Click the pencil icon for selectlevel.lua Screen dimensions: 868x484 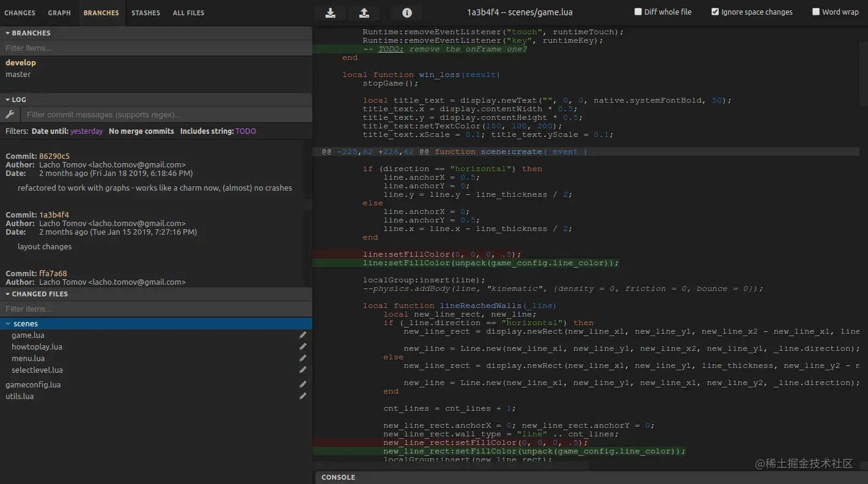(x=303, y=370)
